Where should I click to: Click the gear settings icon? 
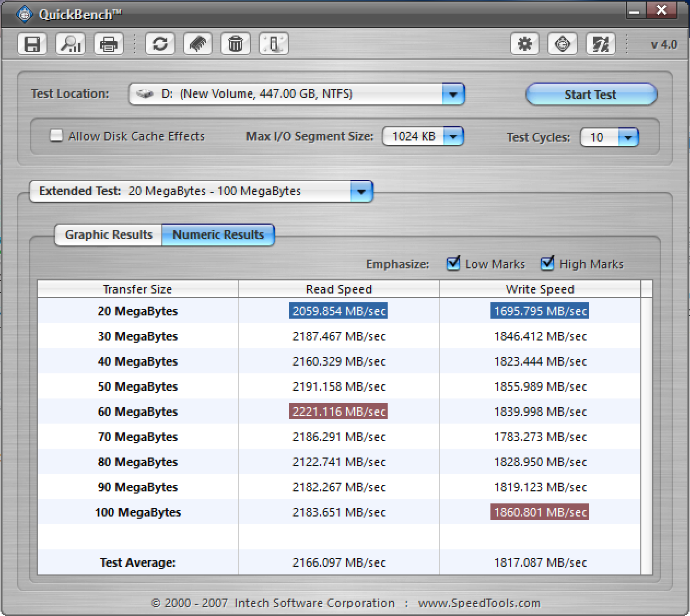(525, 44)
